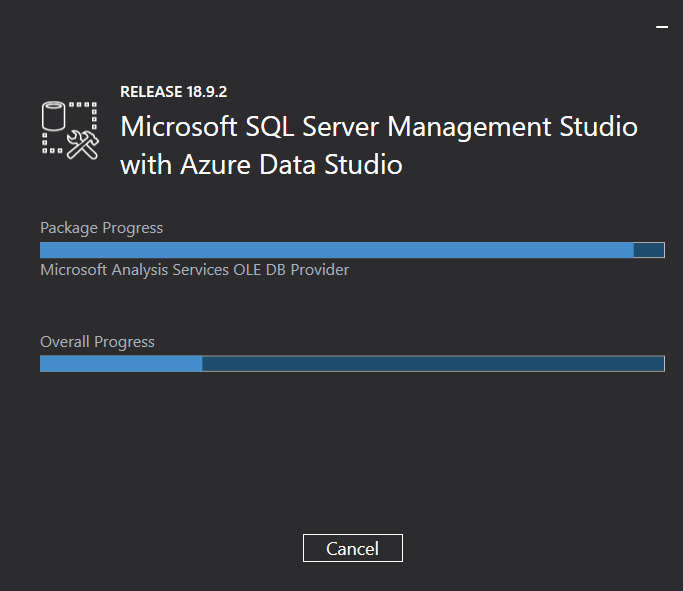Click the 'with Azure Data Studio' subtitle
This screenshot has height=591, width=683.
[261, 165]
